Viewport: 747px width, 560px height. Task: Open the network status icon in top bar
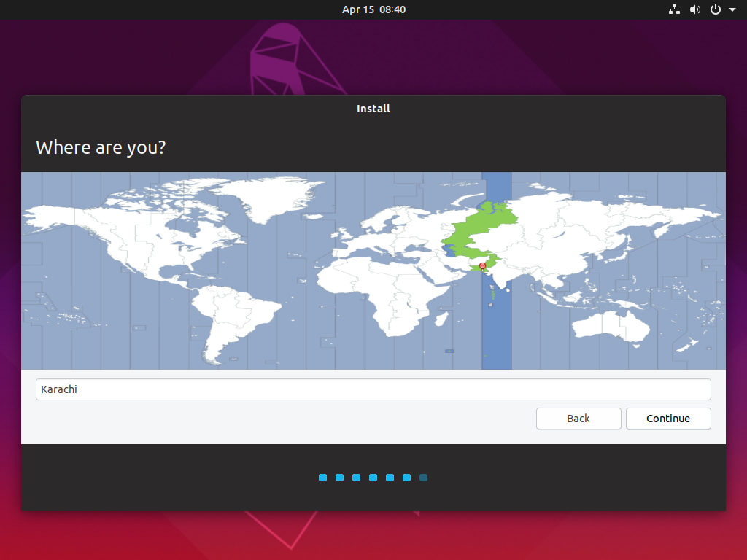[x=674, y=9]
